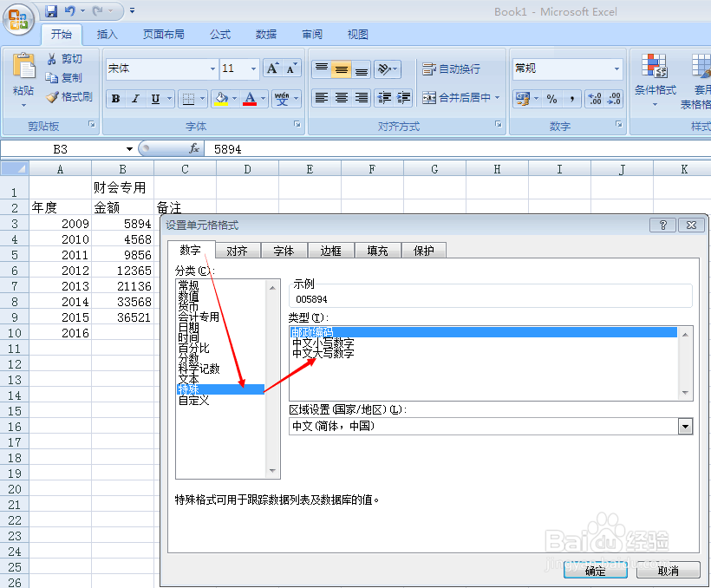Confirm with 确定 button

click(x=595, y=571)
